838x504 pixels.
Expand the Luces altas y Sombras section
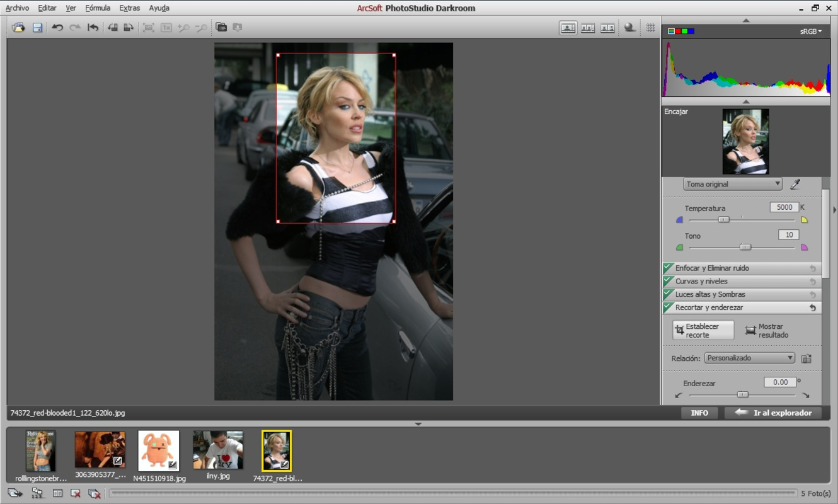742,294
